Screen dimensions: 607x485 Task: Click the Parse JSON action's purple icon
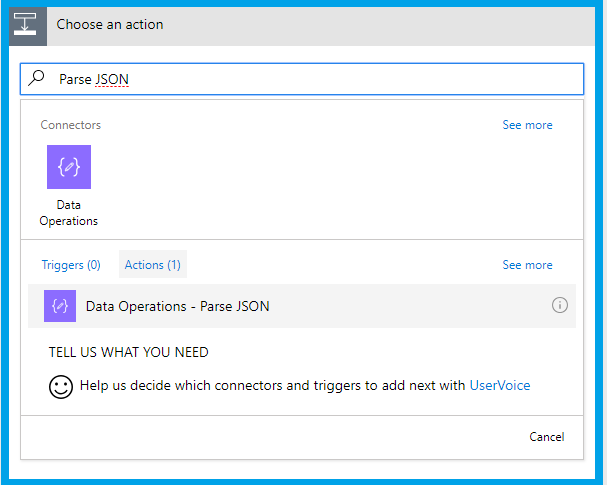point(60,306)
